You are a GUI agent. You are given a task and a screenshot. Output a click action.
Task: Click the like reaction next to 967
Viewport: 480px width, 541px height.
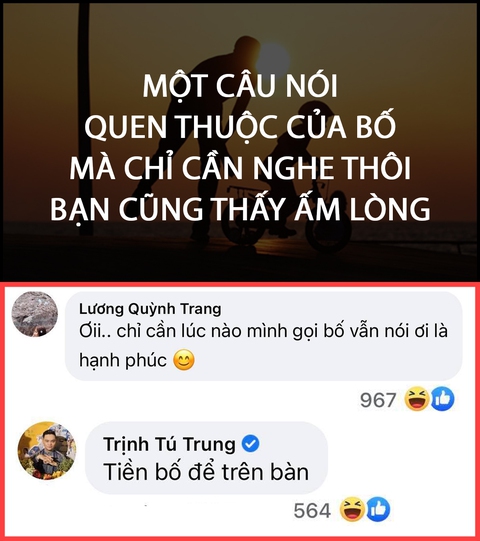click(x=442, y=399)
